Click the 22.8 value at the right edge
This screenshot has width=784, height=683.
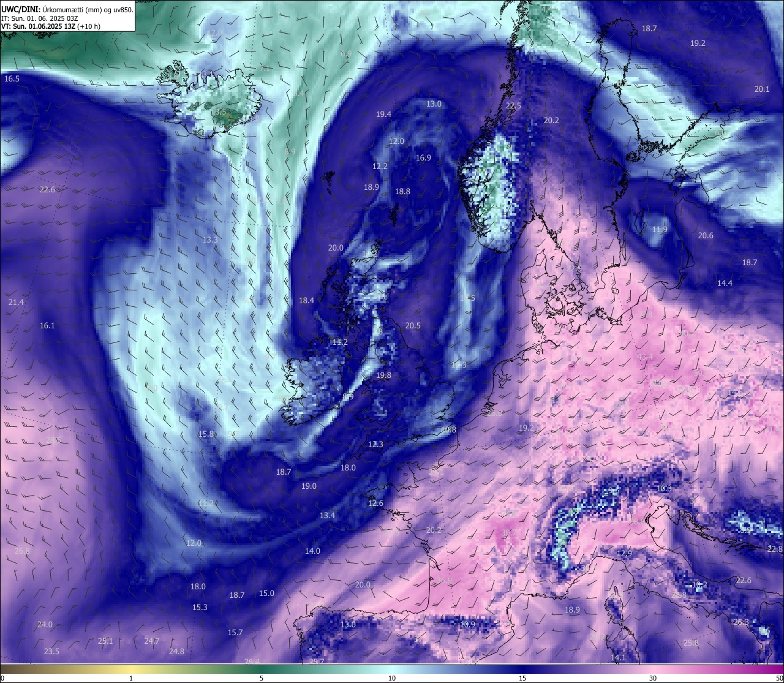pyautogui.click(x=775, y=549)
